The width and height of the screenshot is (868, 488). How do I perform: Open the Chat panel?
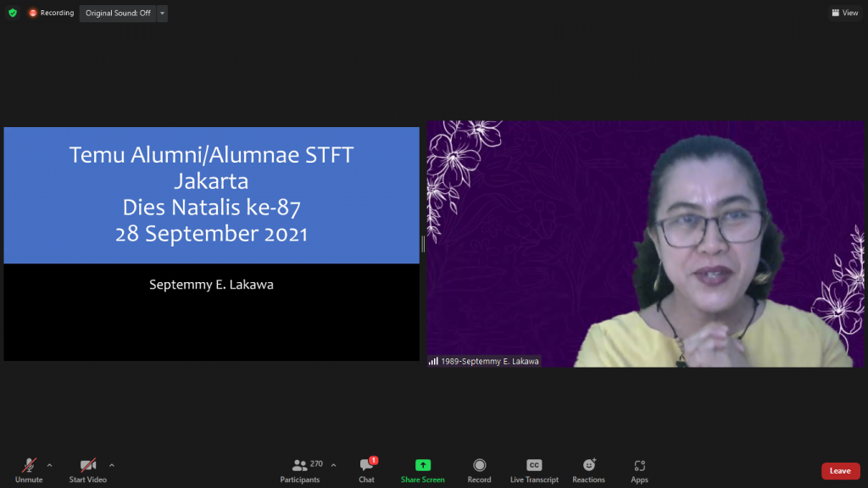tap(366, 471)
